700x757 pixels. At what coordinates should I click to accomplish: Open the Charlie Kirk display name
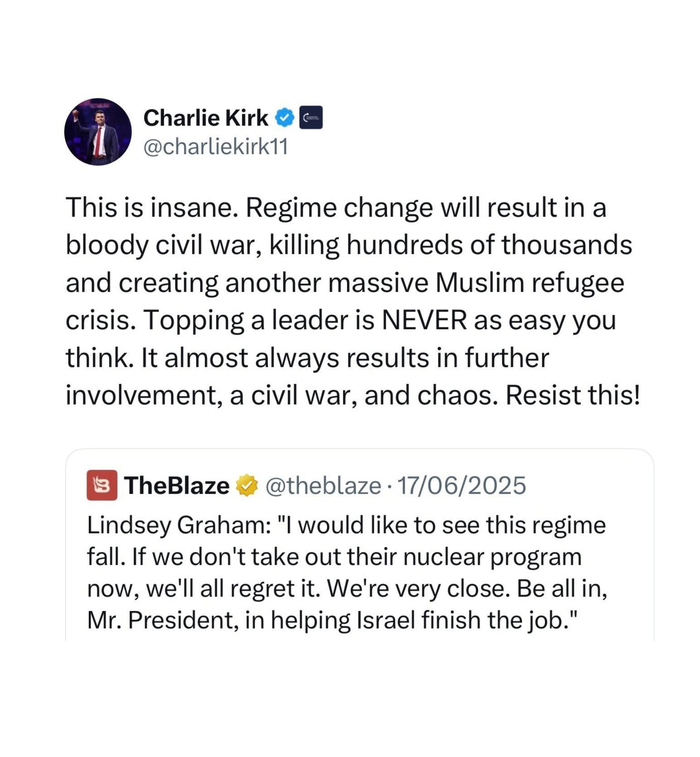tap(205, 118)
